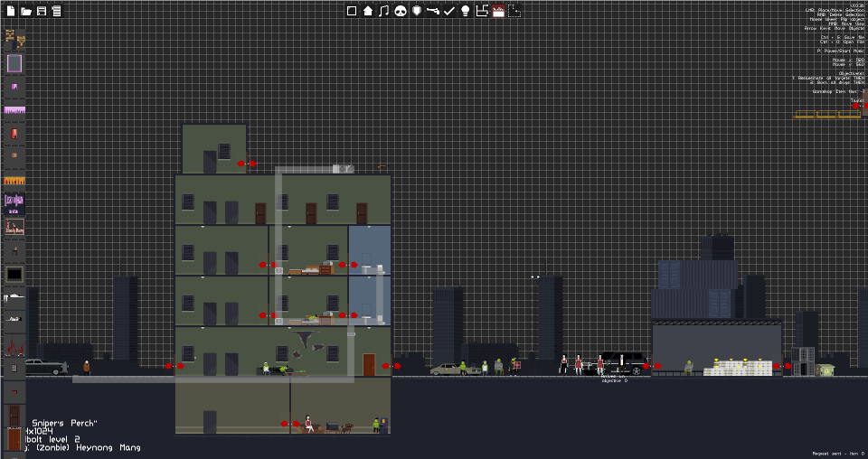Select the woman seated in basement

[x=308, y=424]
